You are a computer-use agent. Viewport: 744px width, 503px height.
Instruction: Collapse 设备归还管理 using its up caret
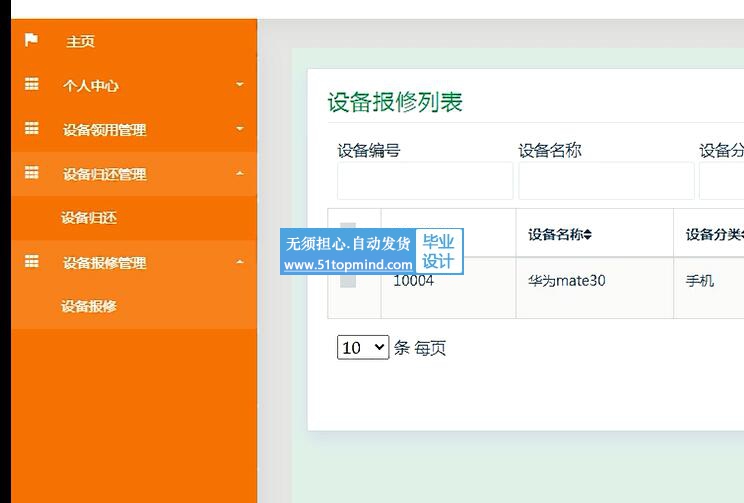point(240,174)
